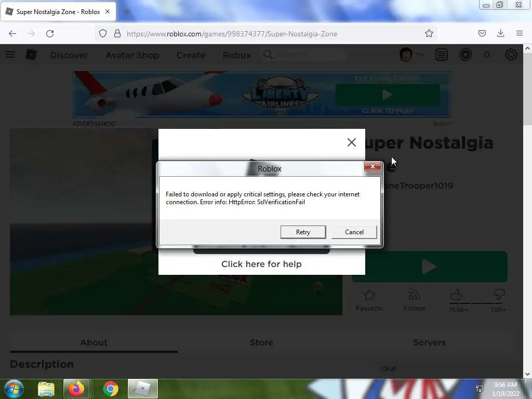Open File Explorer from the taskbar

point(46,389)
